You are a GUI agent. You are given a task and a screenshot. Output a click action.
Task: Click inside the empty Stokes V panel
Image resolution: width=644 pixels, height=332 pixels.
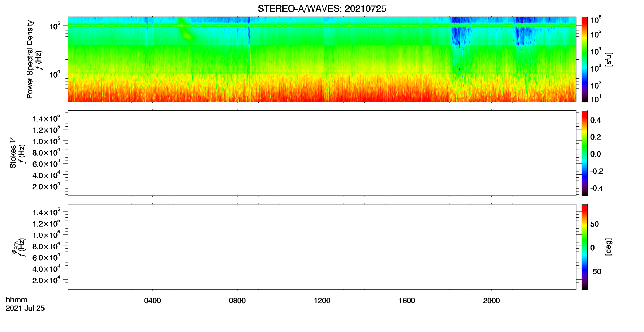[322, 153]
